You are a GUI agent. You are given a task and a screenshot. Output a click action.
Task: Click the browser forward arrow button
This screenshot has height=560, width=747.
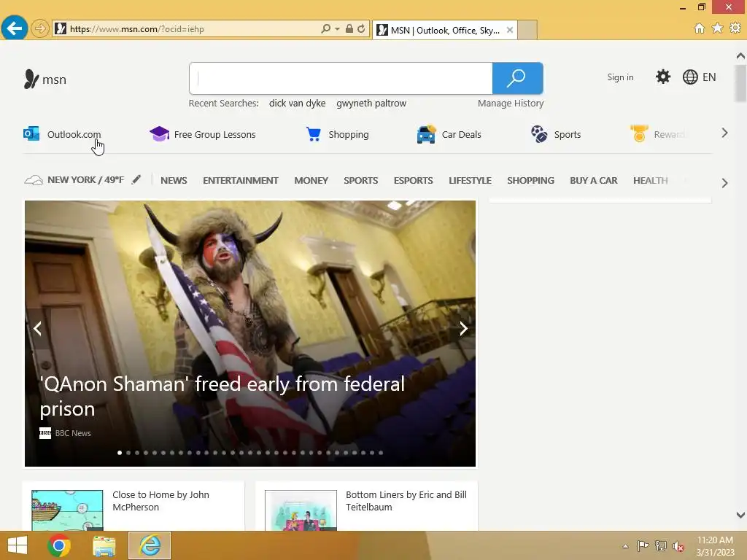point(40,28)
